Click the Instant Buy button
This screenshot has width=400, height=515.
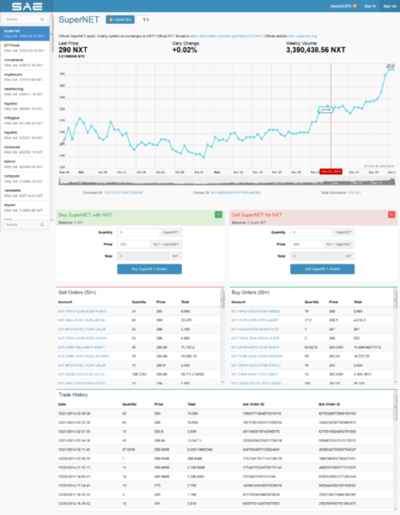point(120,20)
